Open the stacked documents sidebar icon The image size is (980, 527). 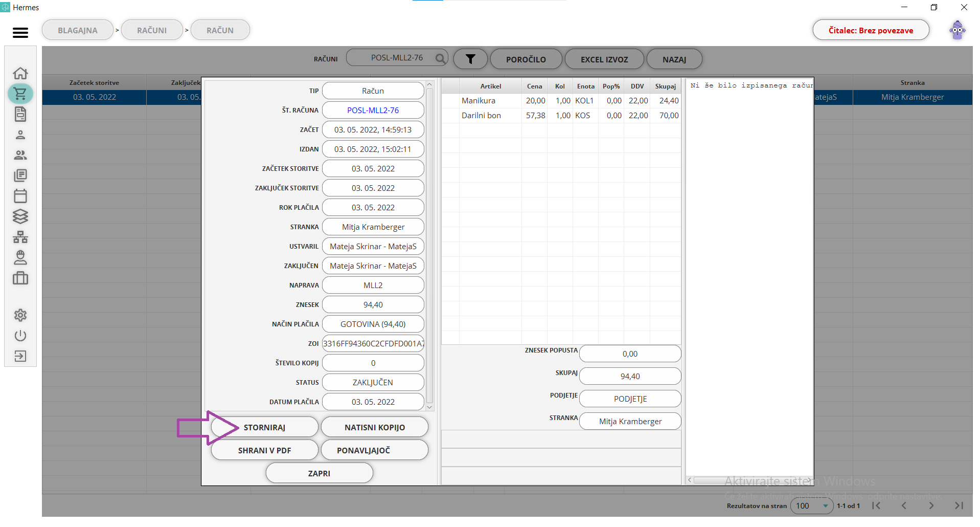pos(20,175)
